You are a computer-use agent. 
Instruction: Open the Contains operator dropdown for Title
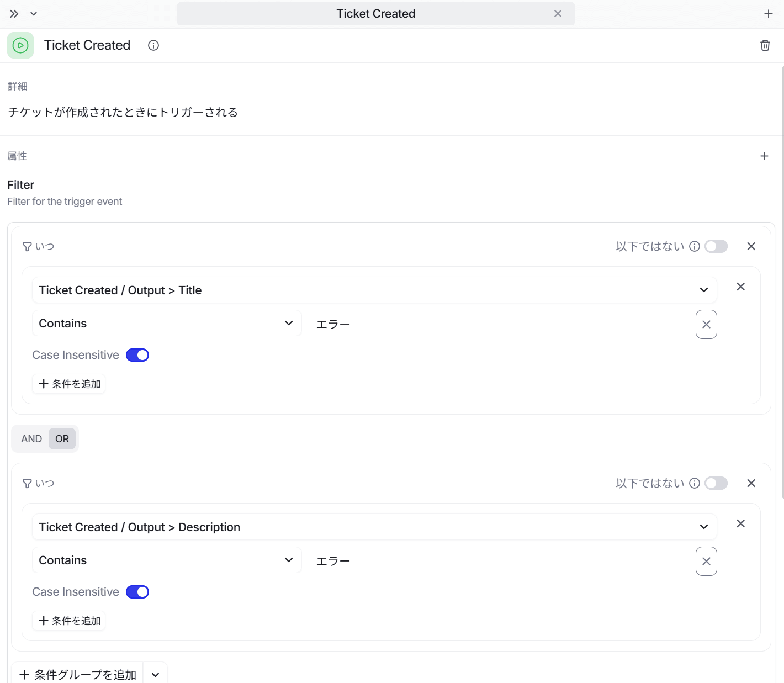[x=167, y=323]
